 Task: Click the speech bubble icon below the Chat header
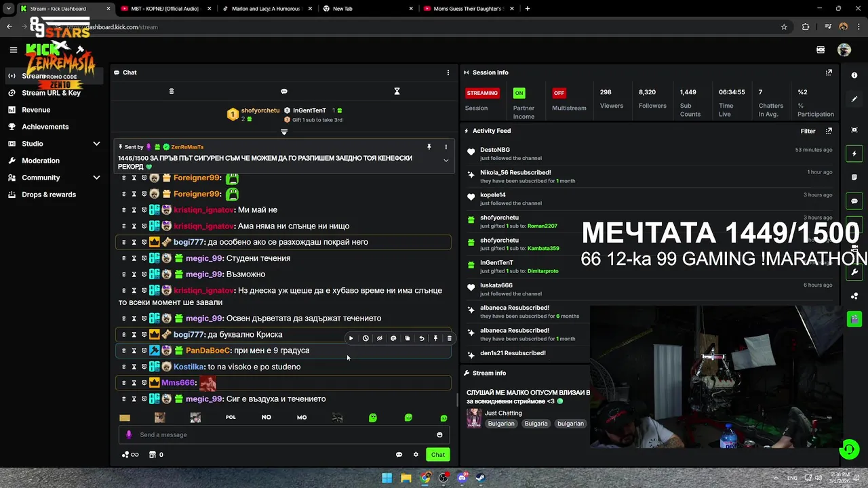pyautogui.click(x=284, y=91)
